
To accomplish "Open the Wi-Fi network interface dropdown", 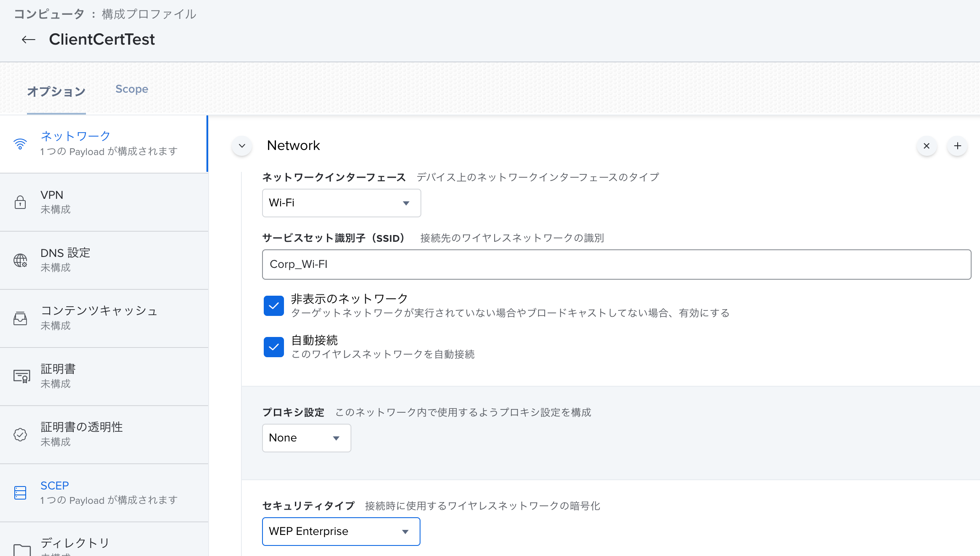I will pos(341,203).
